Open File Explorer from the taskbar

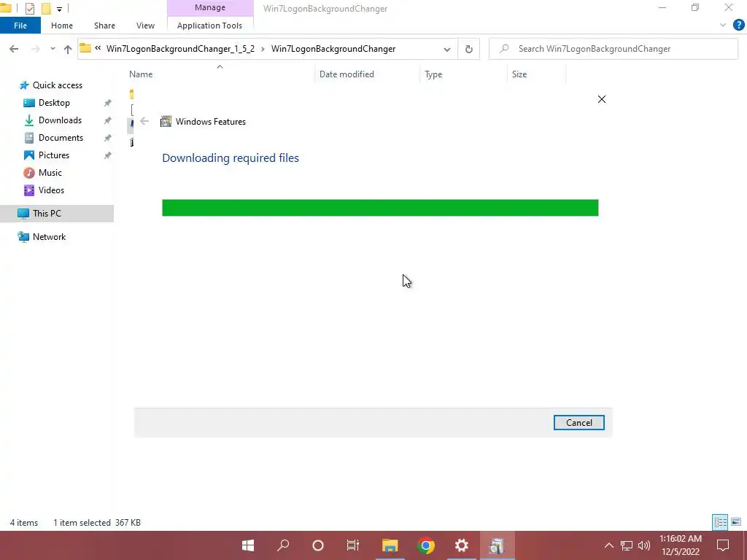390,545
